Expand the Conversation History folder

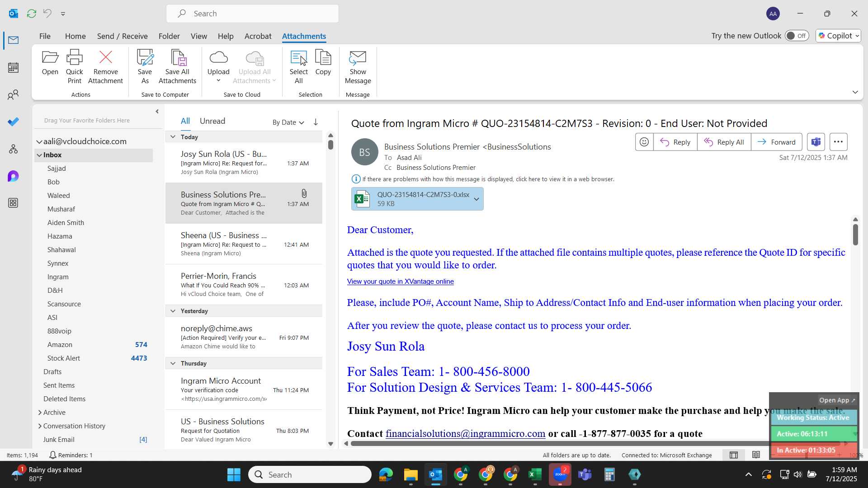pyautogui.click(x=40, y=426)
